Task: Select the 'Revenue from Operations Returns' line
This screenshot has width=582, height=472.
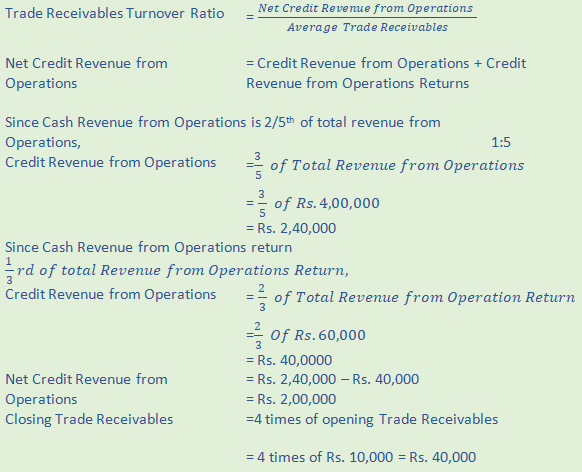Action: [358, 83]
